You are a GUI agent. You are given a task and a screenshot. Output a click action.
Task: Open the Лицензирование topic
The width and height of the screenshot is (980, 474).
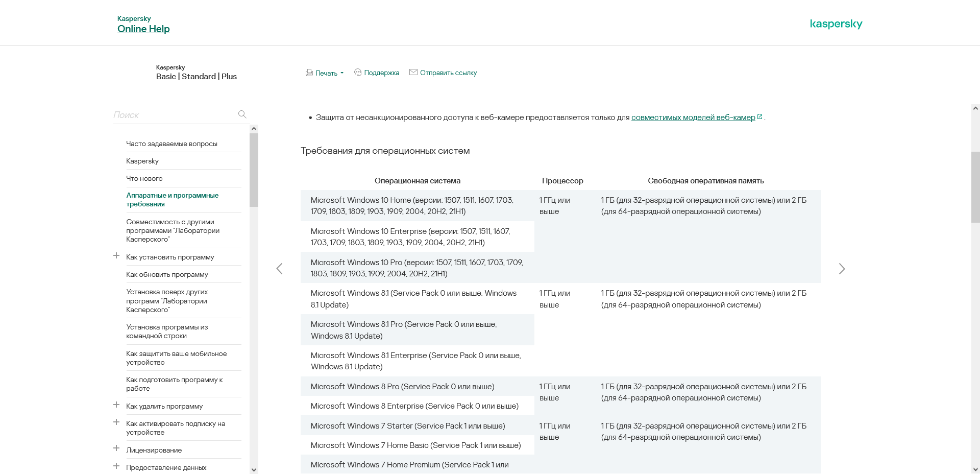tap(154, 451)
